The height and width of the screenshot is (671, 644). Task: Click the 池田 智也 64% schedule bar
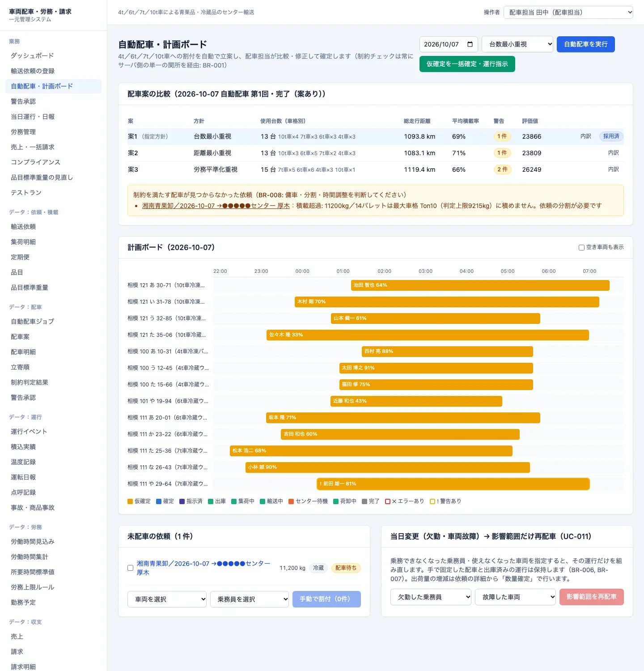(480, 285)
